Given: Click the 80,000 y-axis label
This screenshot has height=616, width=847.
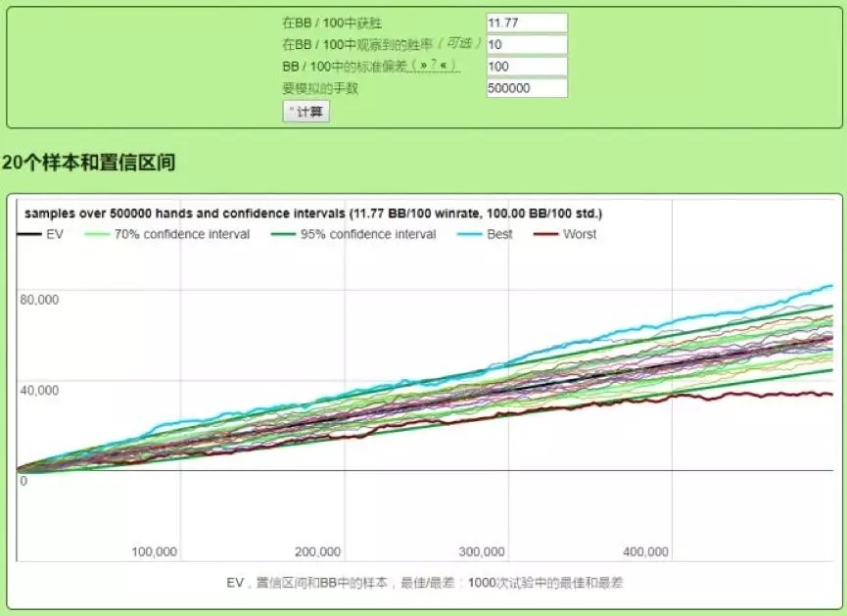Looking at the screenshot, I should click(x=40, y=300).
